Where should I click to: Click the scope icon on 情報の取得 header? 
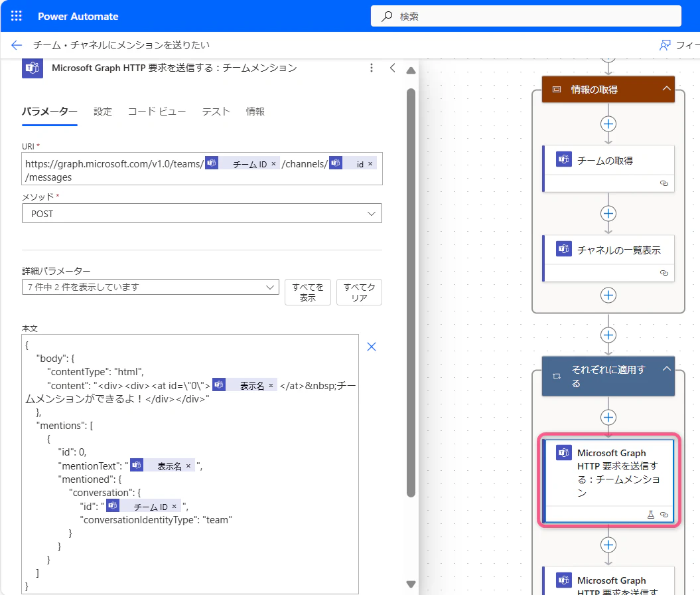[557, 90]
